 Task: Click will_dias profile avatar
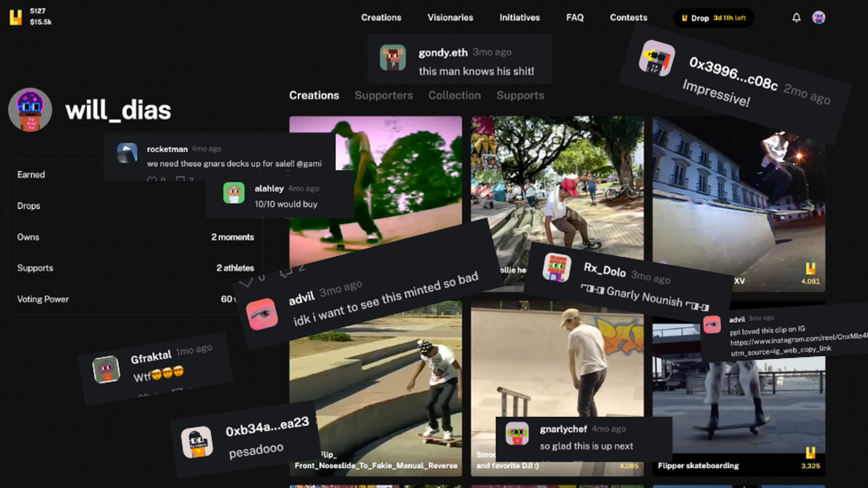tap(30, 110)
